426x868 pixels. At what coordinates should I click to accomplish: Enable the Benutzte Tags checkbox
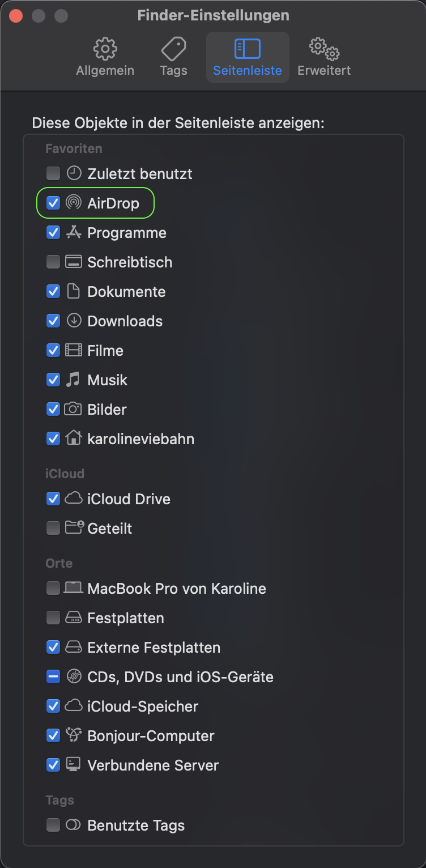click(x=53, y=825)
